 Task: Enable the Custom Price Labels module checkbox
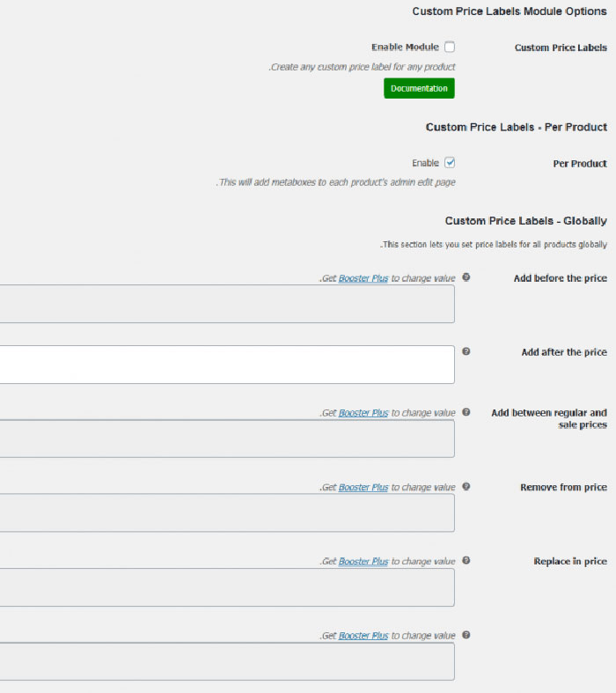450,48
